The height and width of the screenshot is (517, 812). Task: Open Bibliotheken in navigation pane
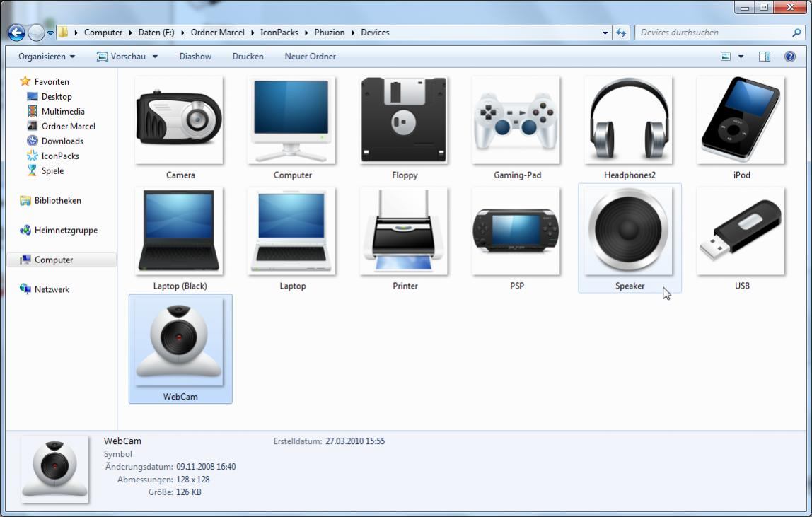pyautogui.click(x=57, y=200)
